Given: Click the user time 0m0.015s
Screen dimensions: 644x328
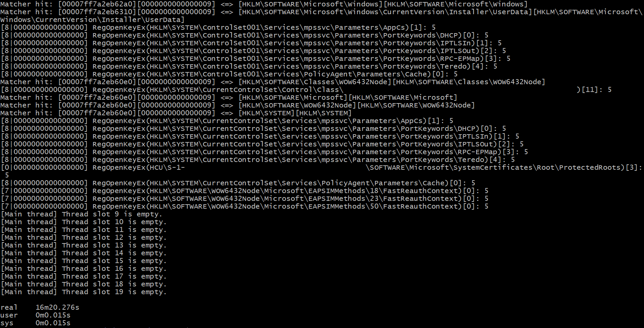Looking at the screenshot, I should [x=53, y=315].
